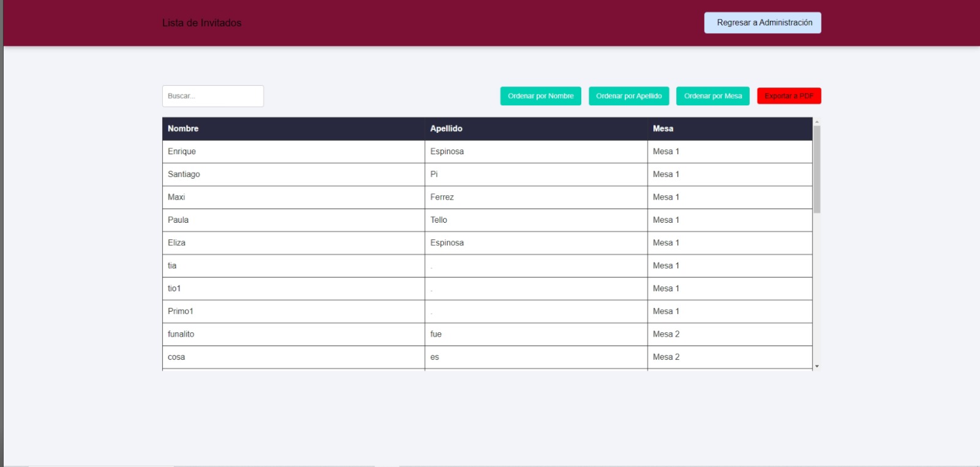Viewport: 980px width, 467px height.
Task: Sort guests with Ordenar por Nombre
Action: click(x=540, y=96)
